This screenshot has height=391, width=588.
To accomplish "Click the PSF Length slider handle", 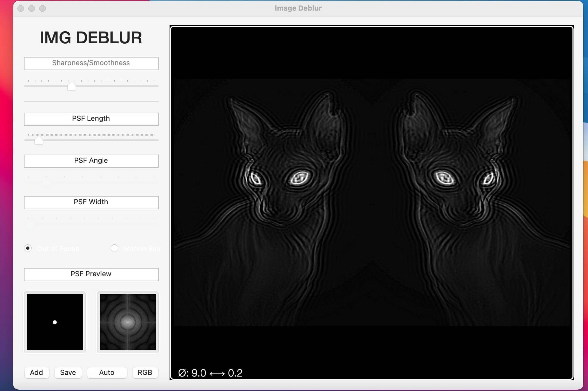I will (39, 140).
